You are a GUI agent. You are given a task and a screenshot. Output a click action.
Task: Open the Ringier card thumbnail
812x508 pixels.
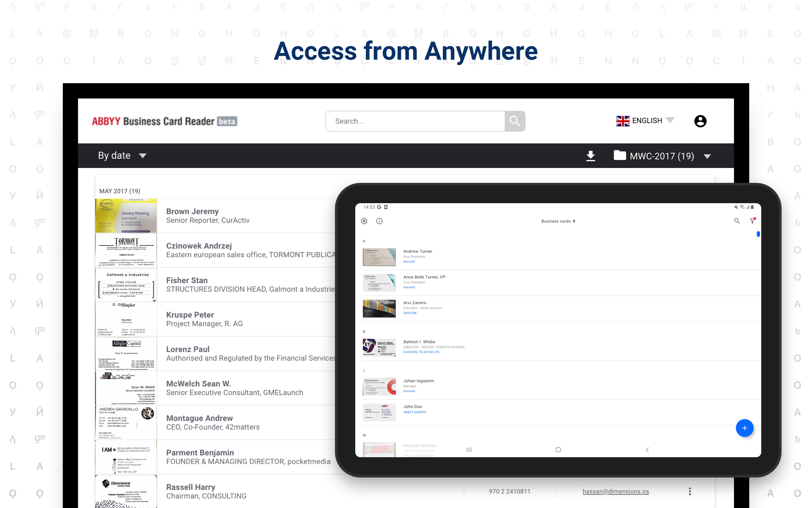[x=126, y=319]
